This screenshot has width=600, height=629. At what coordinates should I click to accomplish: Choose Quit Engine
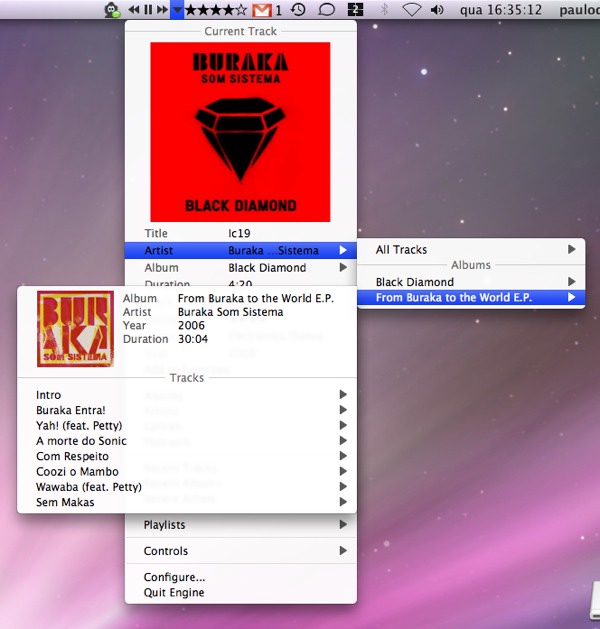tap(241, 592)
